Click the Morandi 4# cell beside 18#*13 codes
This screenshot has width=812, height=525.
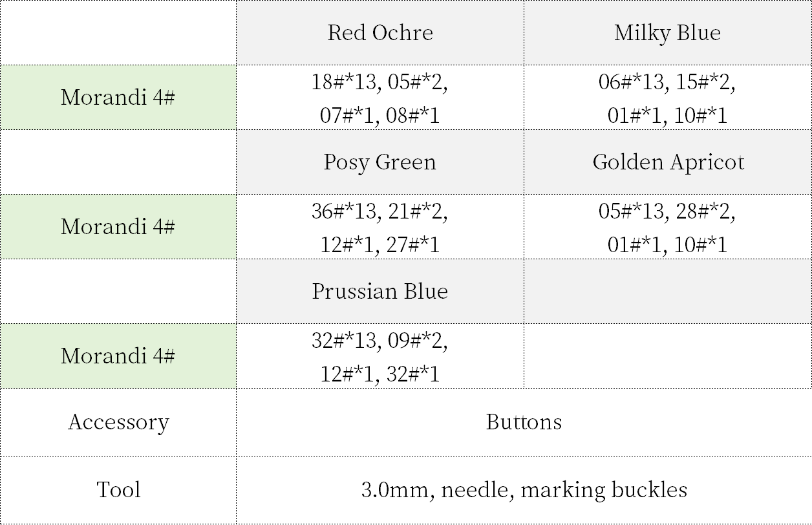point(118,98)
